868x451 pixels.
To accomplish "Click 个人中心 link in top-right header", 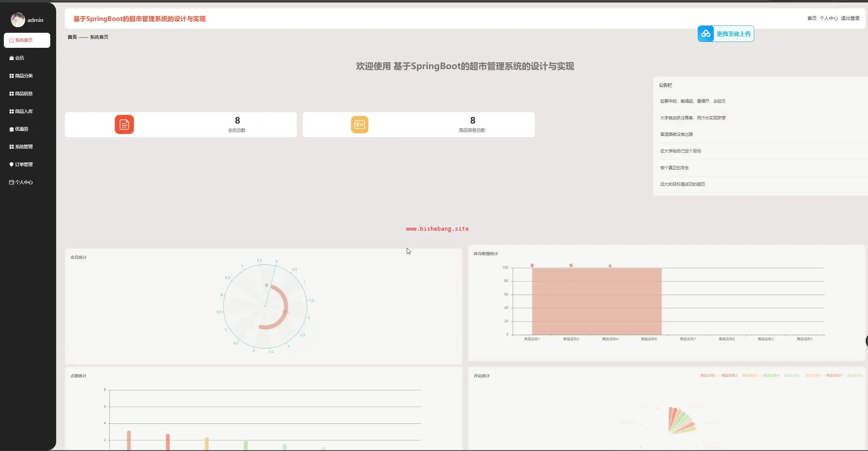I will pos(829,18).
